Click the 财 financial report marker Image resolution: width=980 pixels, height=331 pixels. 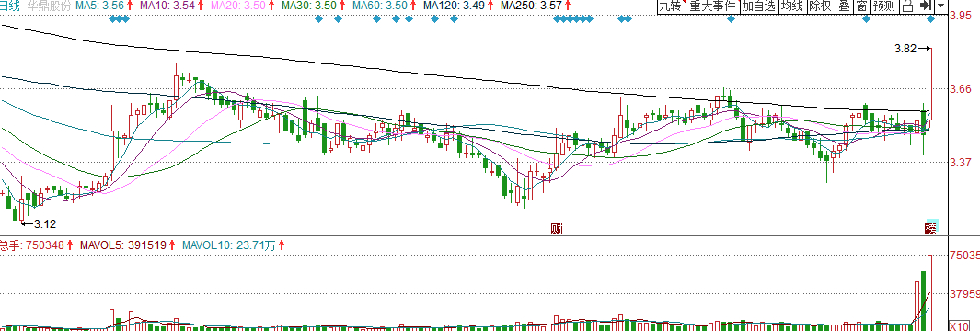556,228
